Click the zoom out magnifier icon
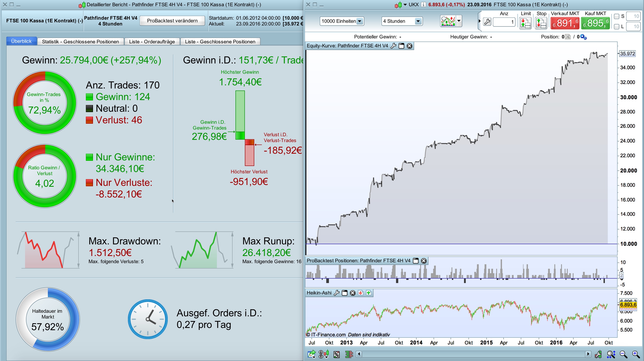Viewport: 644px width, 361px height. (623, 354)
